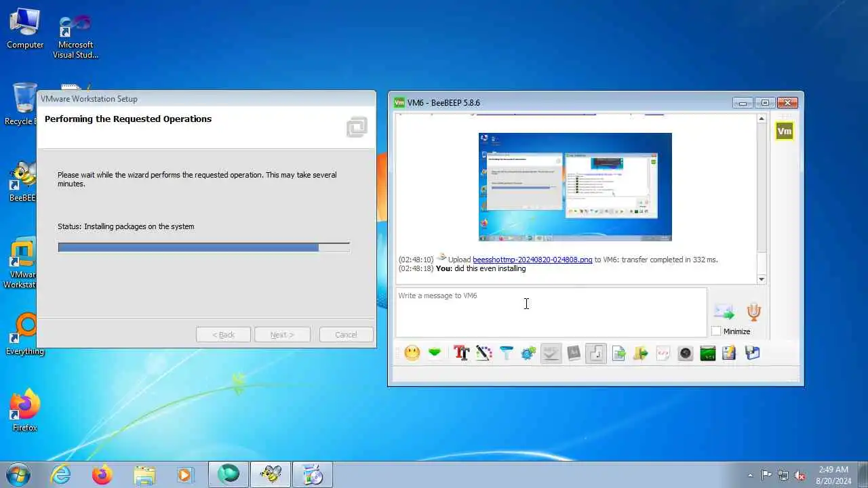
Task: Select the Recycle Bin desktop icon
Action: pyautogui.click(x=24, y=104)
